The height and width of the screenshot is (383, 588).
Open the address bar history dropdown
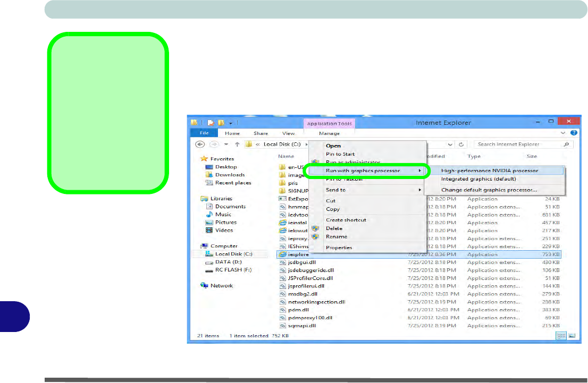click(450, 144)
